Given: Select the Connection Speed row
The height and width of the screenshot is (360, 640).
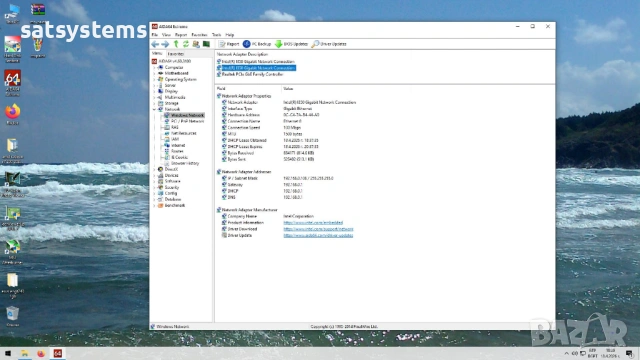Looking at the screenshot, I should [261, 128].
